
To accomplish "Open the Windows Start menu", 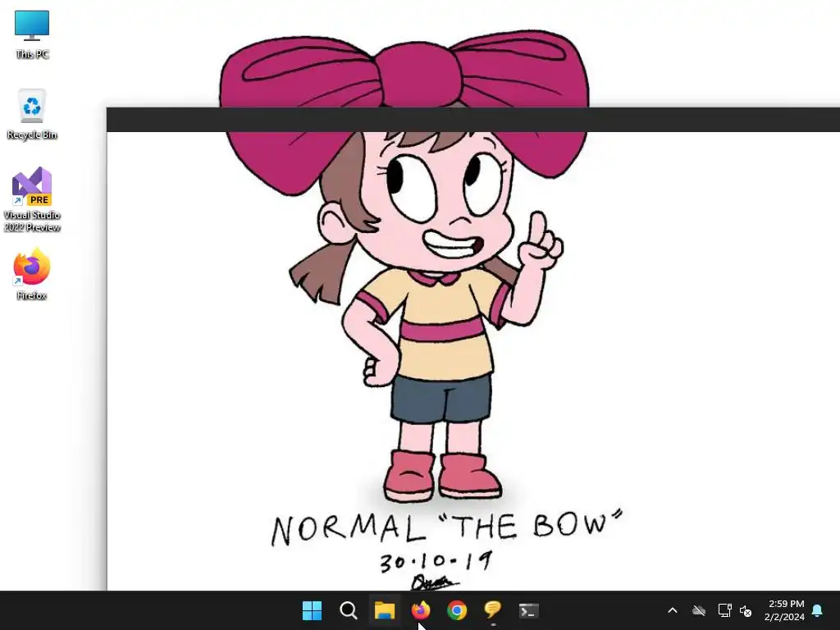I will (313, 610).
